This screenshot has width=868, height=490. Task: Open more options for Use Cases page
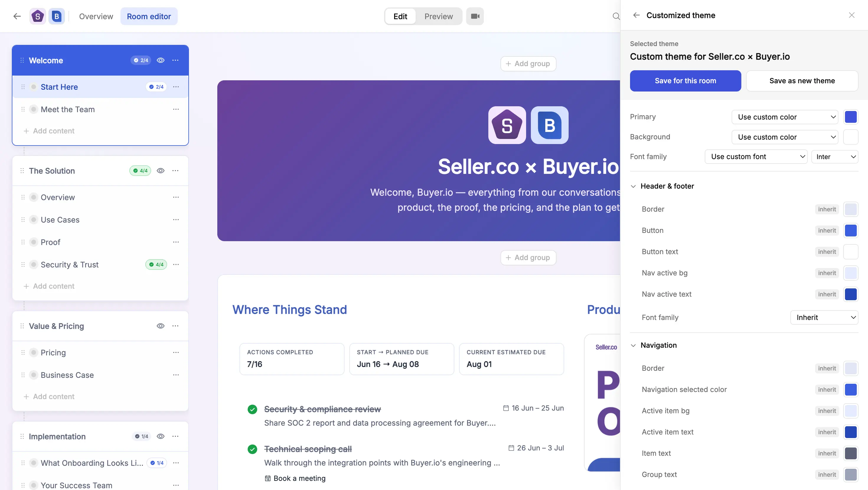(x=176, y=220)
